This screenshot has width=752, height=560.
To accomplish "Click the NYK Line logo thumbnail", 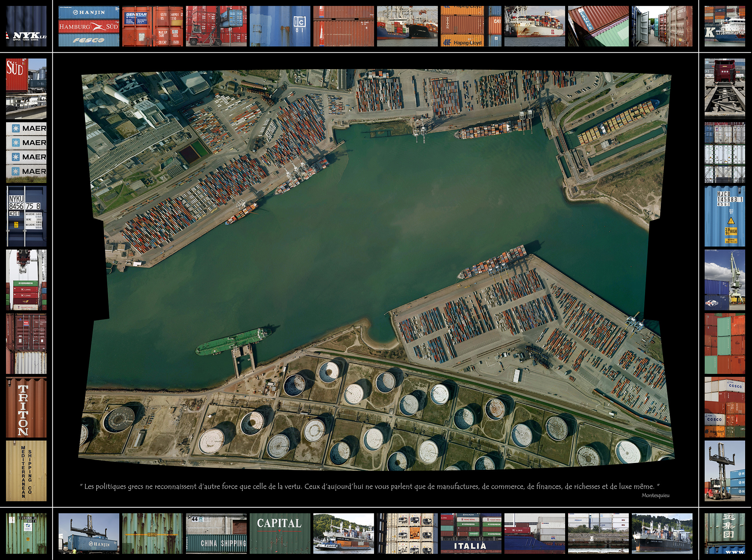I will click(26, 26).
